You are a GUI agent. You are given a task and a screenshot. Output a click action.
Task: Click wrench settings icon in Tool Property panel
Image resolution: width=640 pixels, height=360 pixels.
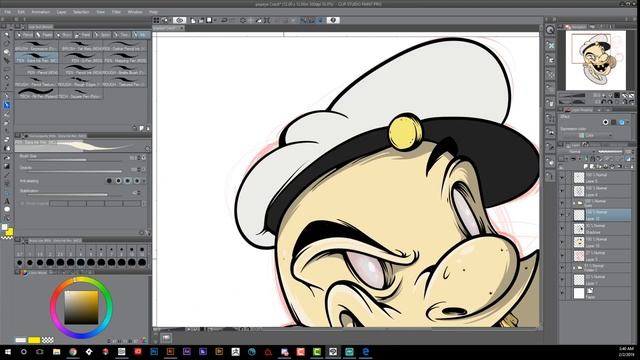[147, 233]
